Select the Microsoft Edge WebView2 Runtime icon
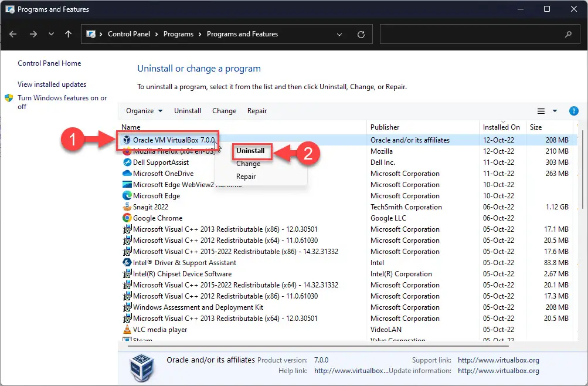This screenshot has height=386, width=588. pyautogui.click(x=127, y=185)
